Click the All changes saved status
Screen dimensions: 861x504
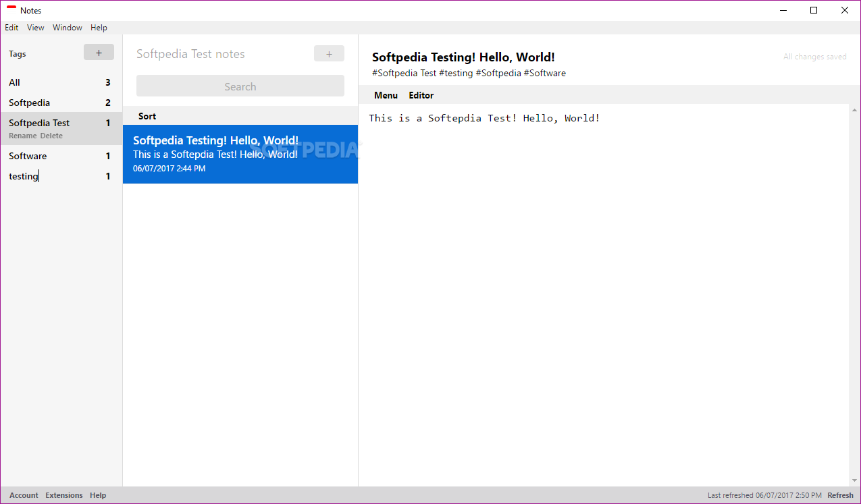coord(815,57)
